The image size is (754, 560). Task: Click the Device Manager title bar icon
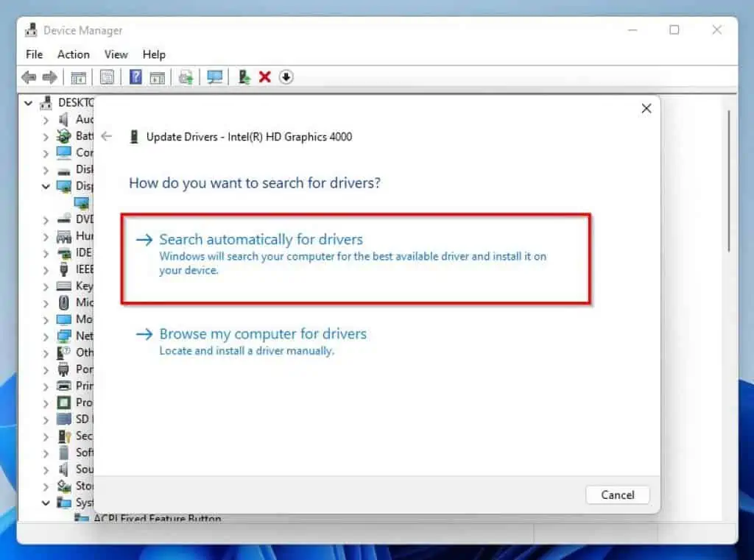click(x=32, y=29)
